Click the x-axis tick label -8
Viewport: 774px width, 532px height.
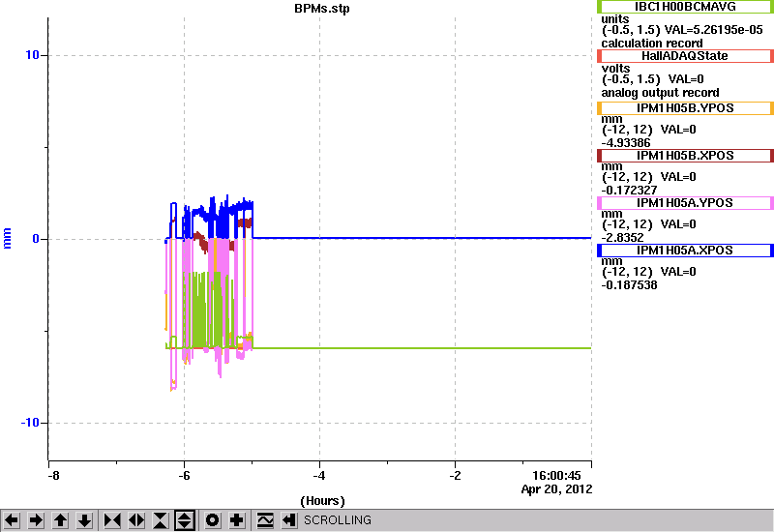tap(54, 476)
